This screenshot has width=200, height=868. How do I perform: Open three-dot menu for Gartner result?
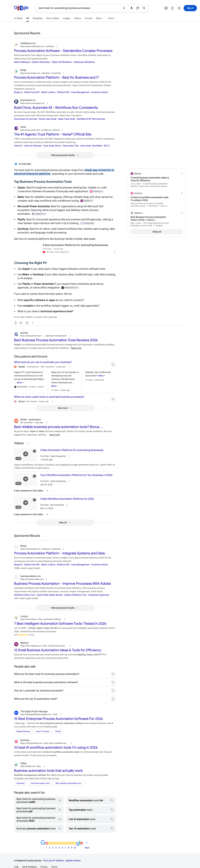[70, 336]
